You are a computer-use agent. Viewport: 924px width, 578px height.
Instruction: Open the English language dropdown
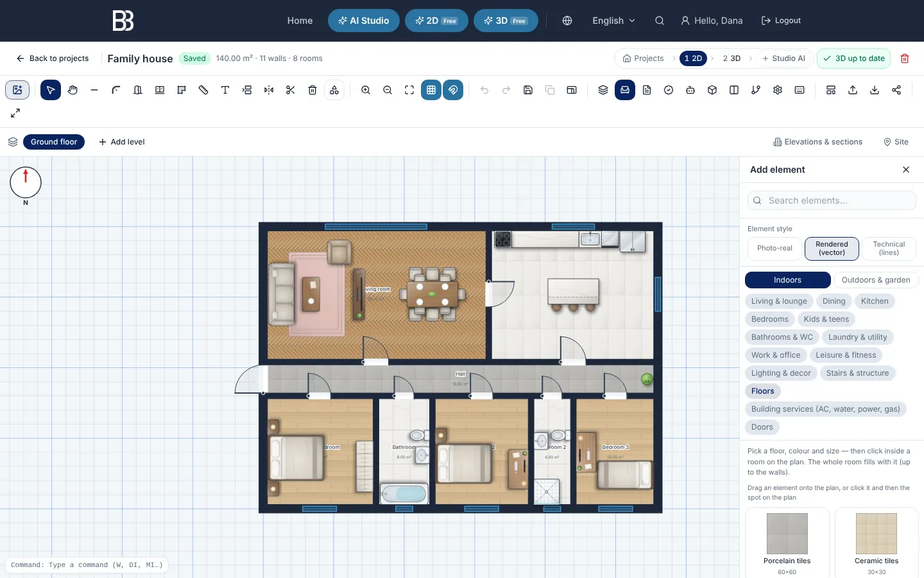pyautogui.click(x=613, y=21)
